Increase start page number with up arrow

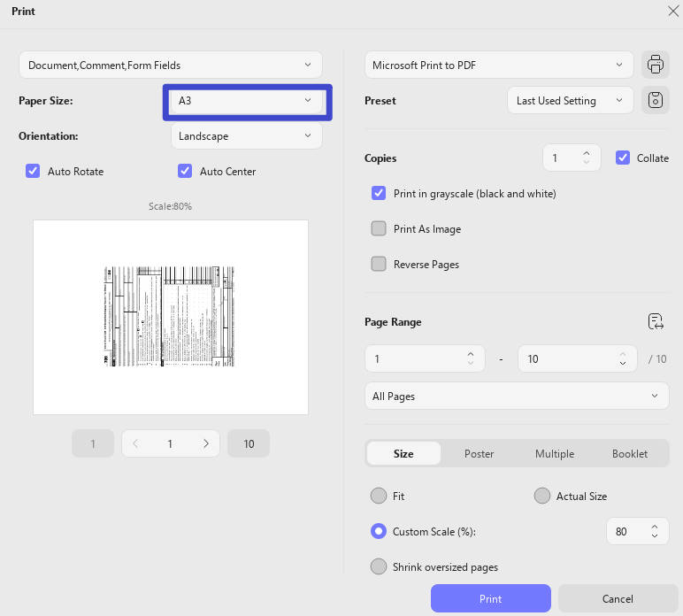(x=471, y=354)
